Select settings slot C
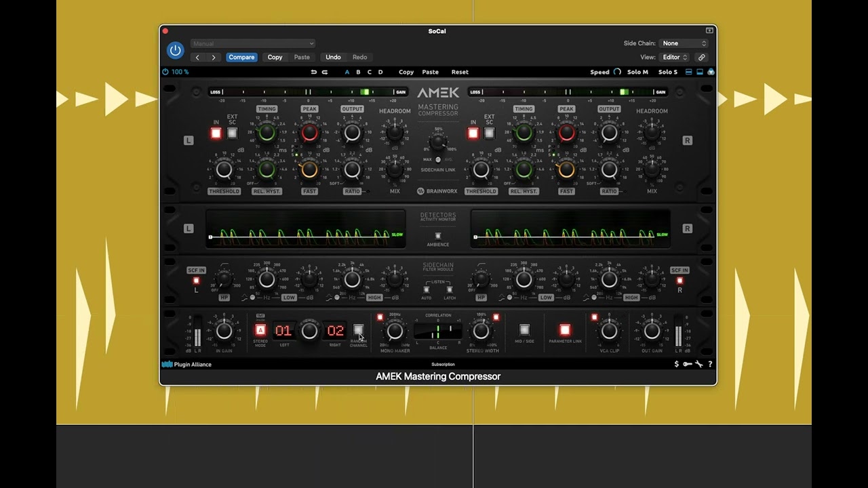 [x=369, y=72]
